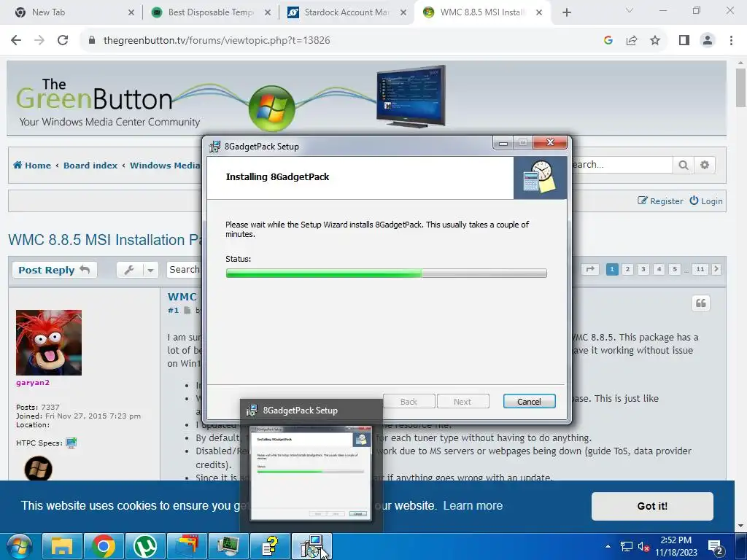The image size is (747, 560).
Task: Go to page 5 of topic
Action: [675, 270]
